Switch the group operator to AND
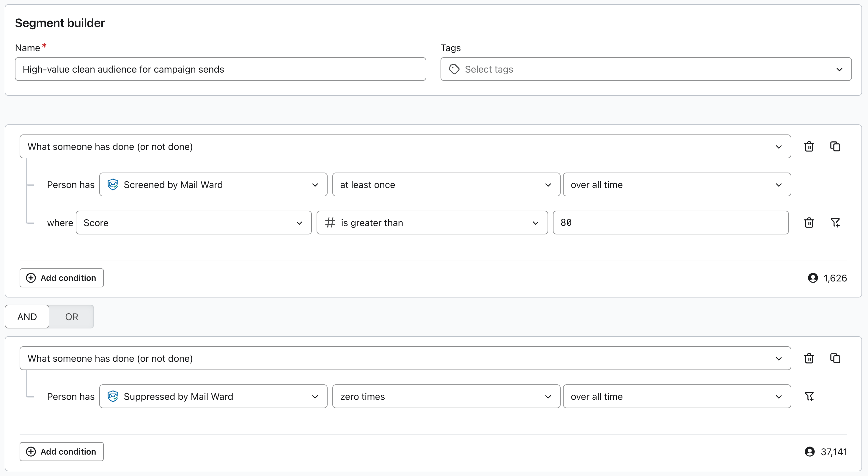The height and width of the screenshot is (476, 868). click(x=27, y=317)
